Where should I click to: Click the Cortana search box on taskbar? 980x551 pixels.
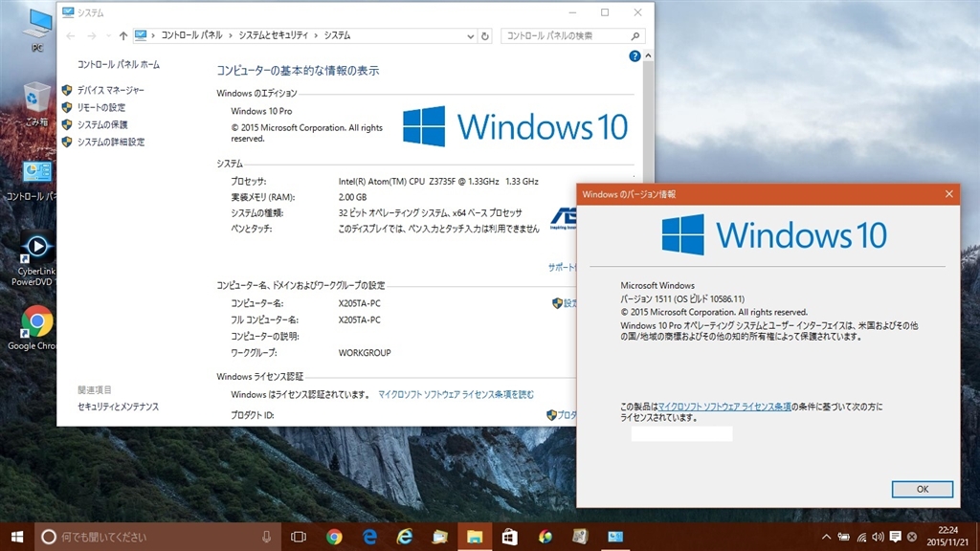coord(156,537)
